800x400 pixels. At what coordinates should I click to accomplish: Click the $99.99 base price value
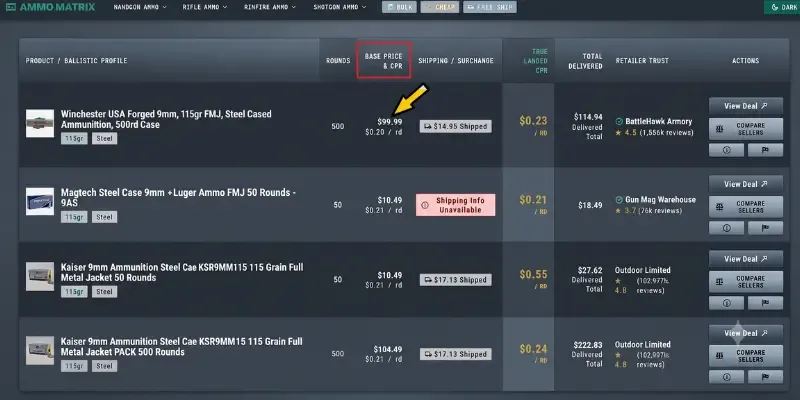coord(389,122)
